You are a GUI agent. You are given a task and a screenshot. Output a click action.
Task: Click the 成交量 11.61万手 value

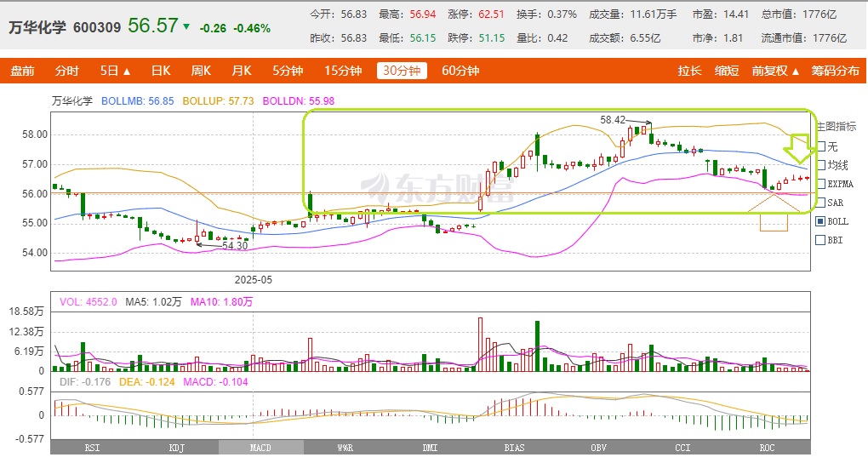click(x=654, y=14)
